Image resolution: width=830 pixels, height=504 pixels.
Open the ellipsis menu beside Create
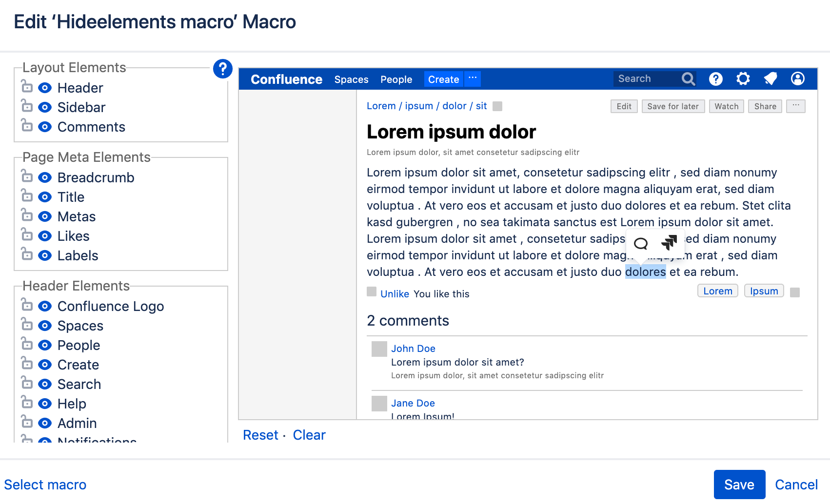pos(472,79)
